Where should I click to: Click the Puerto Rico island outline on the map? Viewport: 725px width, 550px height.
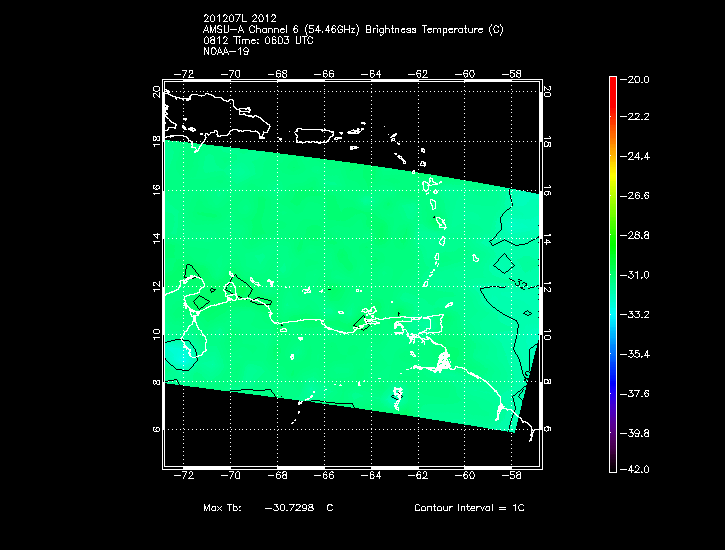[314, 136]
